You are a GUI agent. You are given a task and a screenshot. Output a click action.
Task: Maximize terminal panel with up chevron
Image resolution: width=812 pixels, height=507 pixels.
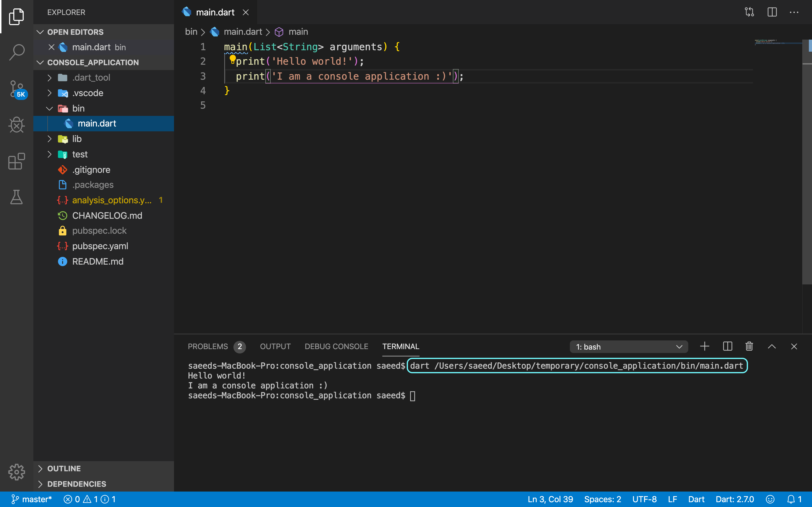pos(771,346)
